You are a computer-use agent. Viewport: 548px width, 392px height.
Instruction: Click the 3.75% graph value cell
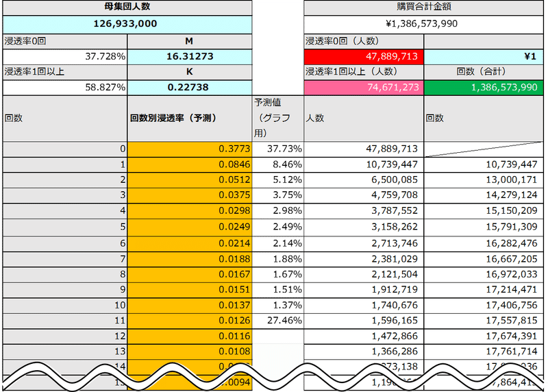point(278,195)
